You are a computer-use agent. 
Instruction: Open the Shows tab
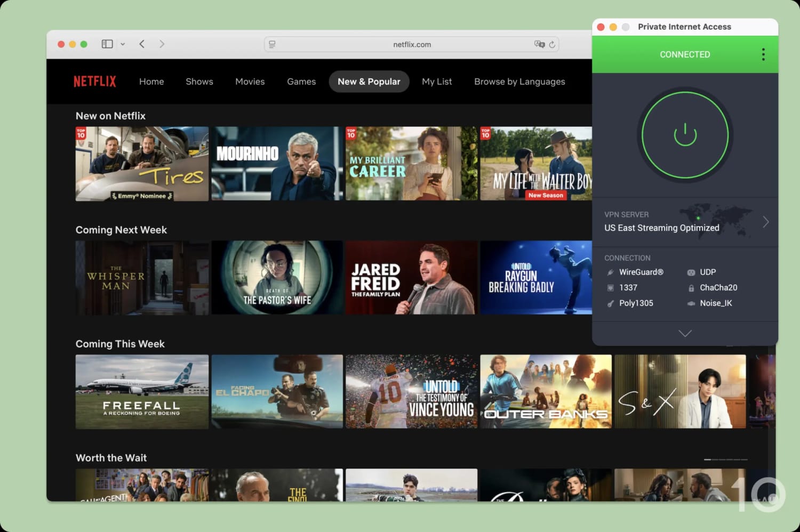point(199,82)
